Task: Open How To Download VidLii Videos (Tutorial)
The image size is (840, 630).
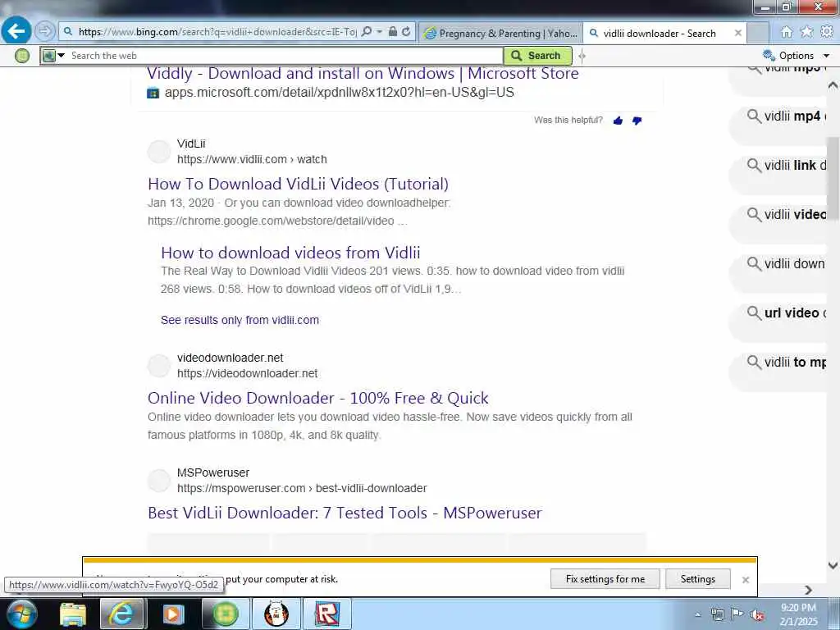Action: 298,184
